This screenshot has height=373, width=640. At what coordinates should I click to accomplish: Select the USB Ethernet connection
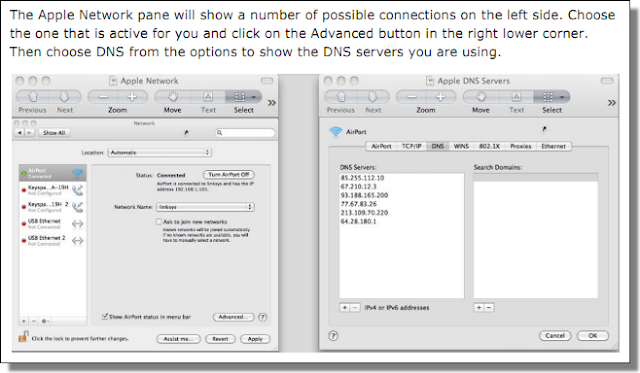pyautogui.click(x=53, y=223)
